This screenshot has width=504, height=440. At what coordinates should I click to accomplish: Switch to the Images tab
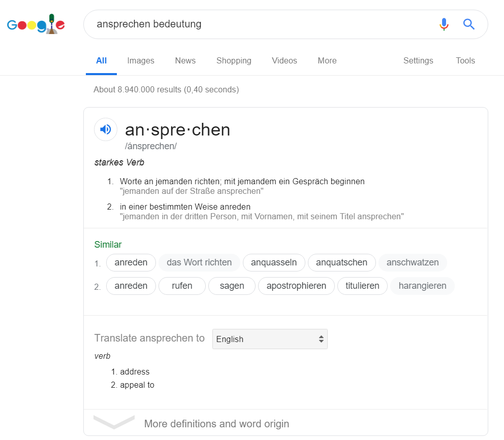(140, 61)
